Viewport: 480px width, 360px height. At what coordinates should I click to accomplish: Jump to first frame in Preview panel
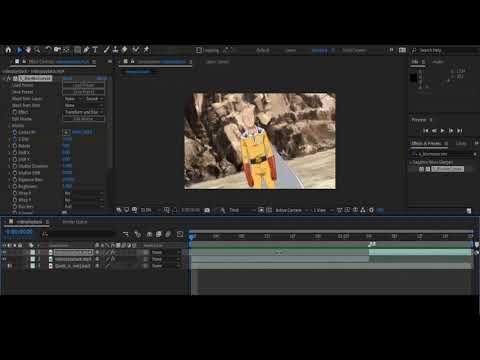426,131
